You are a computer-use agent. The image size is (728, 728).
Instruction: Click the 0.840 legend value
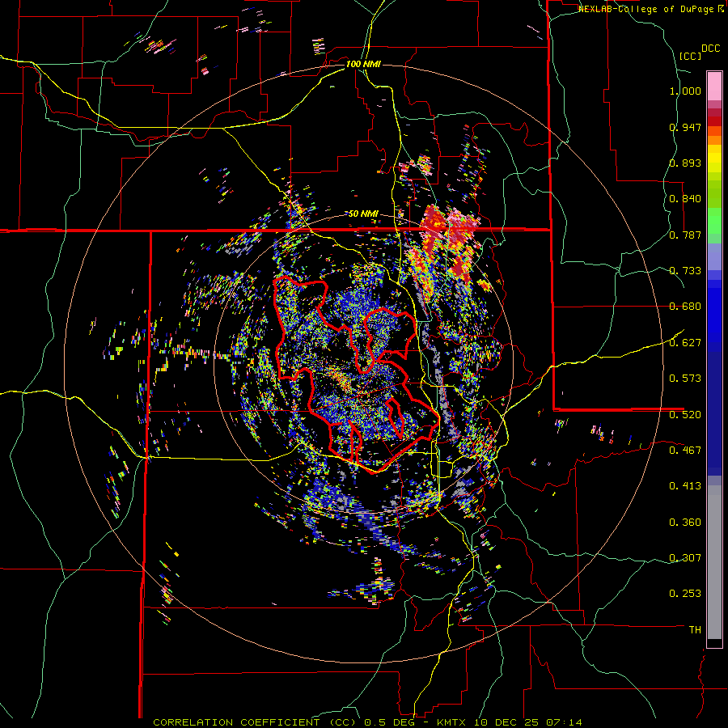[x=685, y=199]
